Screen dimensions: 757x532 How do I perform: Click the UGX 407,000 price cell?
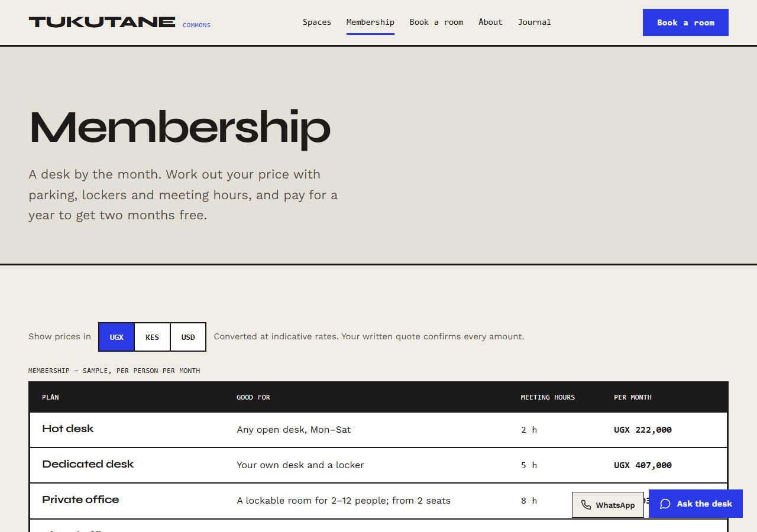[x=643, y=465]
